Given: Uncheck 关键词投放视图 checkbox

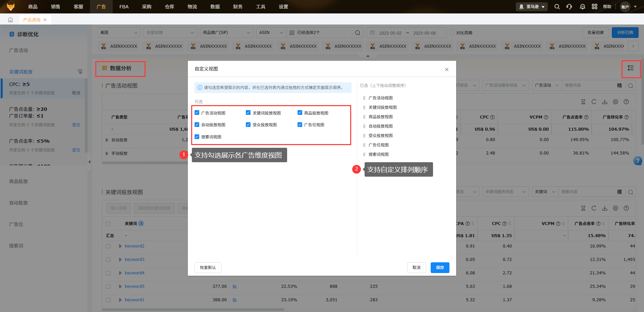Looking at the screenshot, I should [248, 113].
